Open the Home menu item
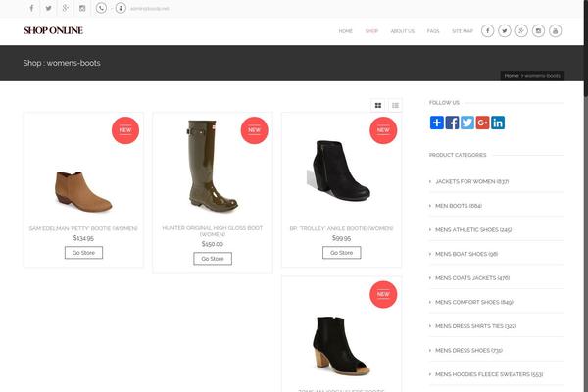 pos(345,31)
